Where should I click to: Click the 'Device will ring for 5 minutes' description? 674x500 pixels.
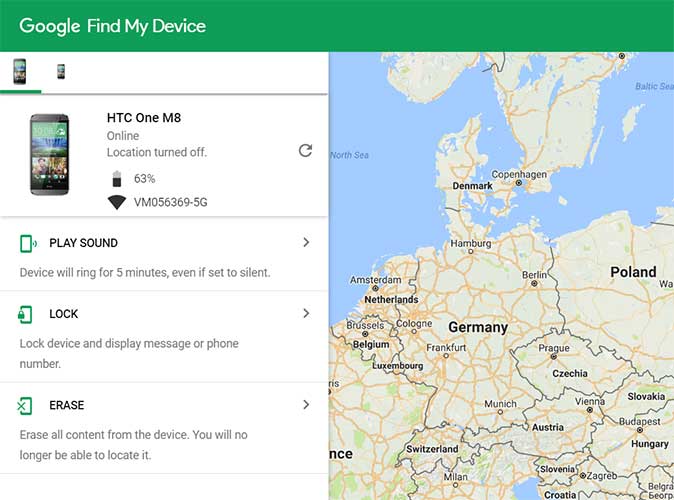[x=145, y=273]
